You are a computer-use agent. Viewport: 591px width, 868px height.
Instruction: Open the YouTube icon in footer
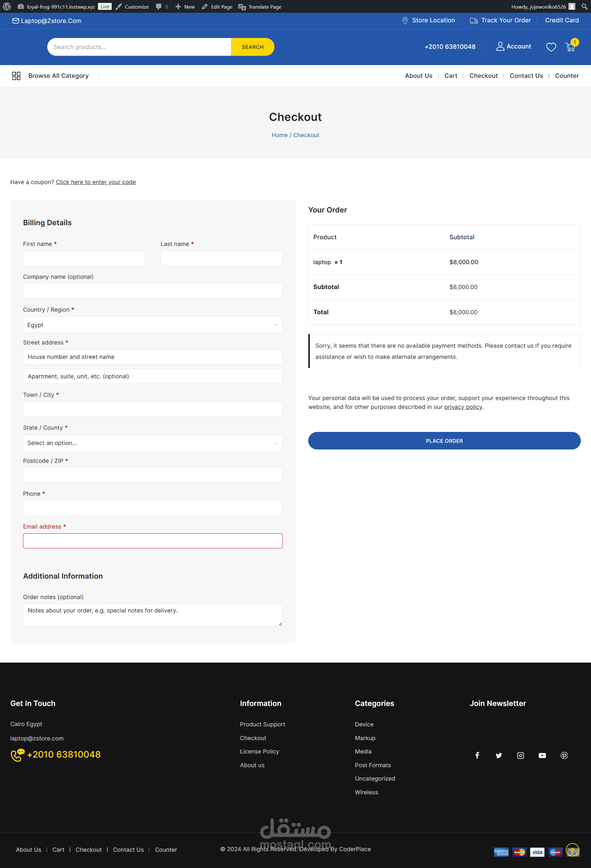click(x=542, y=755)
